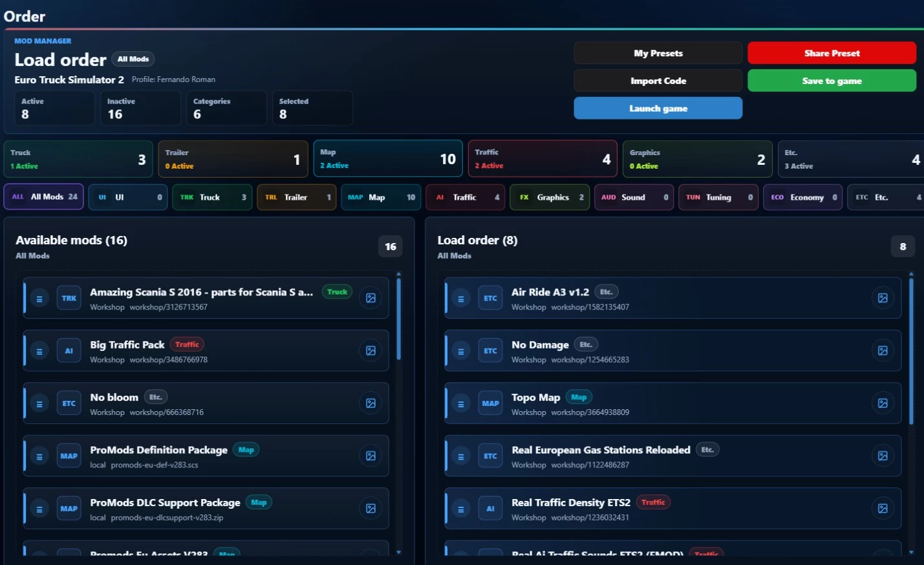
Task: Open image preview for Air Ride A3 v1.2
Action: pyautogui.click(x=883, y=298)
